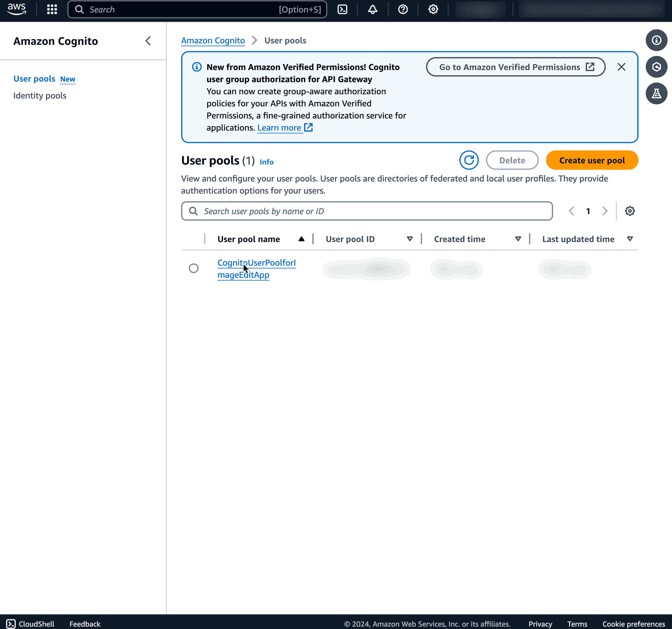Select Identity pools in the sidebar
Viewport: 672px width, 629px height.
(40, 95)
